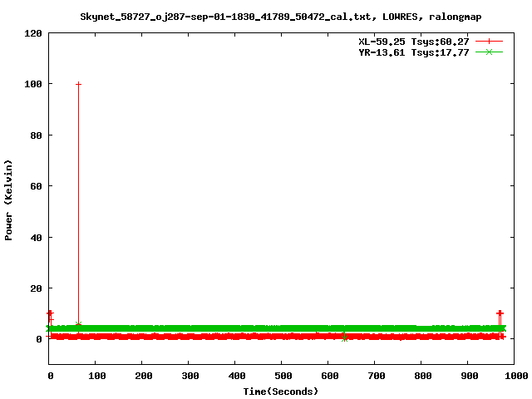Click the red legend line sample for XL
This screenshot has width=532, height=399.
pyautogui.click(x=489, y=42)
